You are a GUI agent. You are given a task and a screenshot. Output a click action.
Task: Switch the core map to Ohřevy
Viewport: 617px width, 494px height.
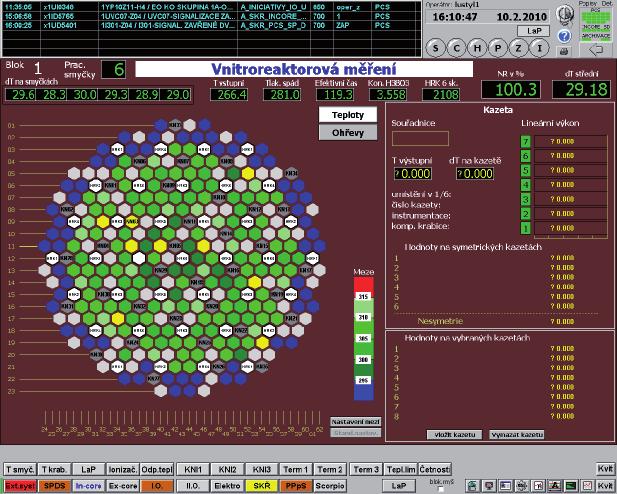348,133
